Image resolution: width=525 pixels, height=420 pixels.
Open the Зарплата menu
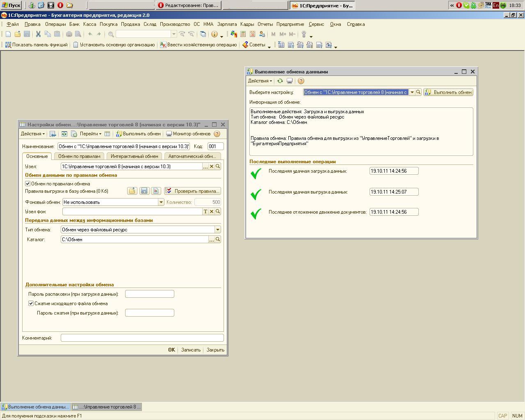pos(227,24)
